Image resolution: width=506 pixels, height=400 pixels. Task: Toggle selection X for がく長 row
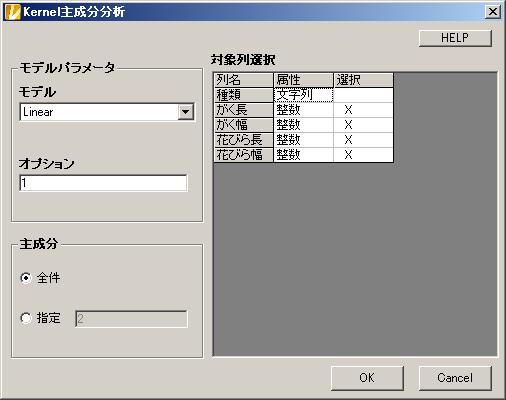(x=363, y=110)
